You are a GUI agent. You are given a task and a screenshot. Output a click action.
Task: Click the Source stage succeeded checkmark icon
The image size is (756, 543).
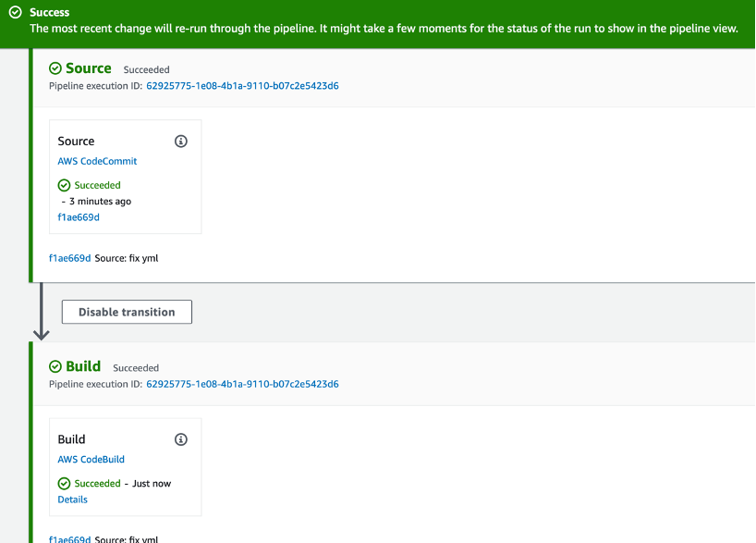pyautogui.click(x=55, y=68)
